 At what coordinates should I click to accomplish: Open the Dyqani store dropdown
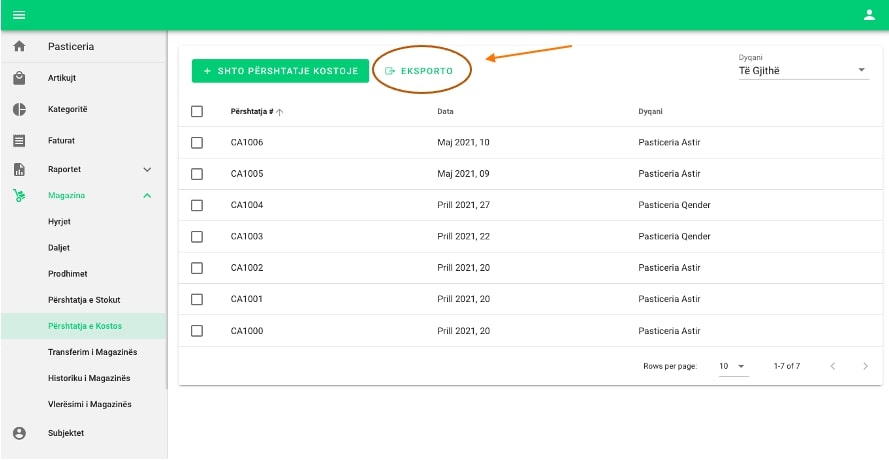pyautogui.click(x=803, y=70)
